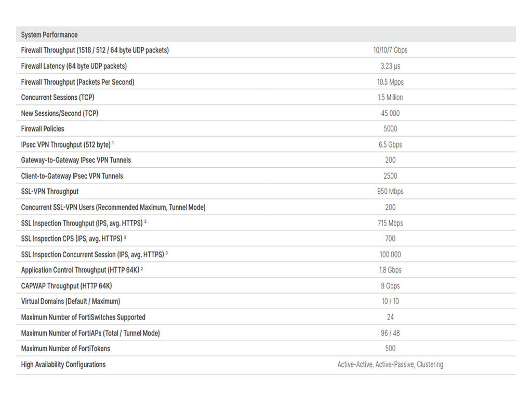
Task: Select Active-Active, Active-Passive, Clustering value
Action: [x=390, y=364]
